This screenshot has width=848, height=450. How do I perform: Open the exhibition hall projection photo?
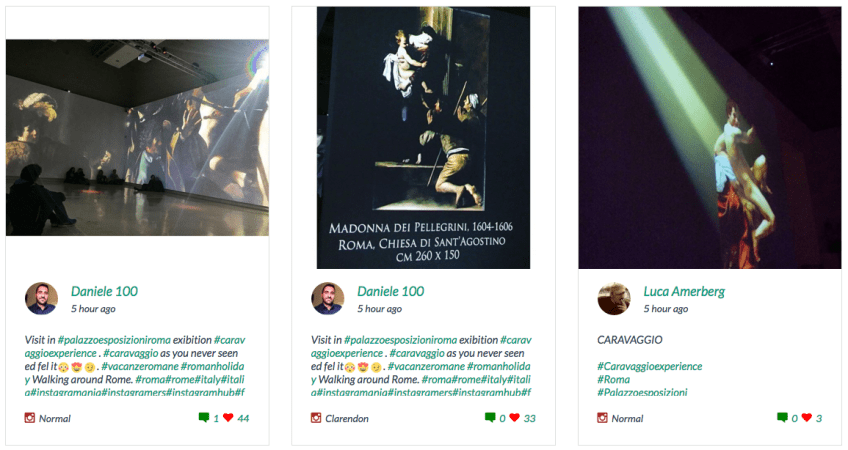pos(137,137)
